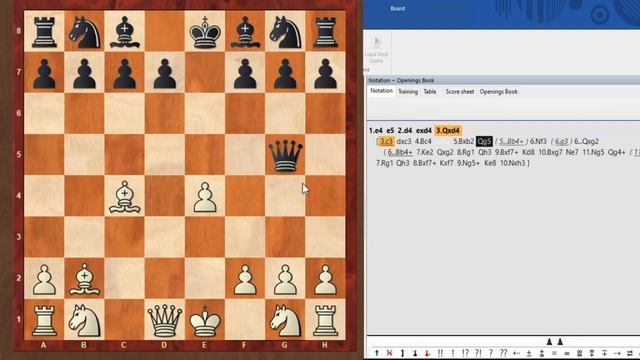Annotate the move as dubious with ?!
This screenshot has width=640, height=360.
(478, 353)
